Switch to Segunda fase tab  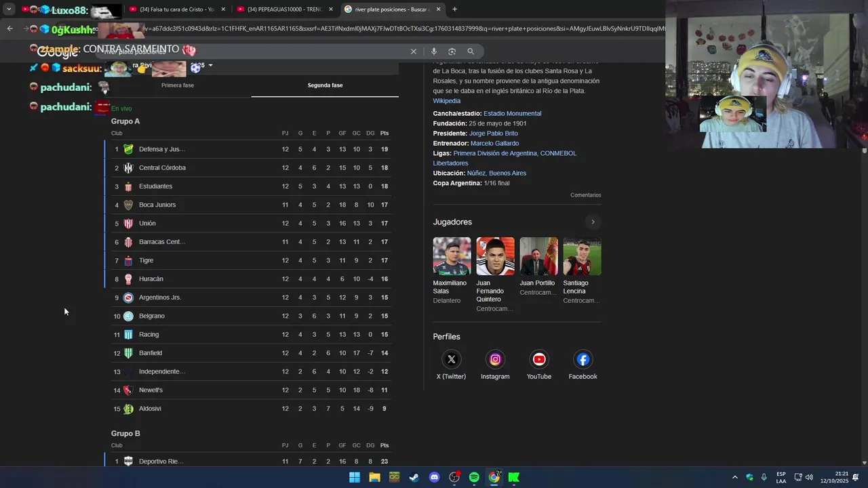[x=325, y=85]
